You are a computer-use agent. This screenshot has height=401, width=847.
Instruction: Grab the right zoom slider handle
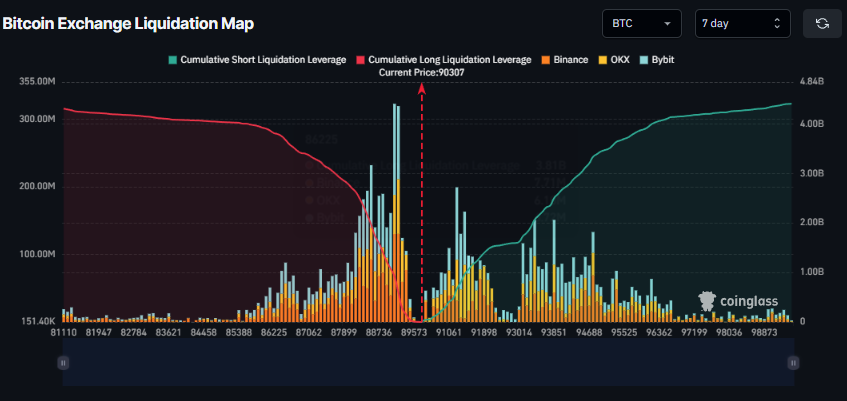[x=793, y=363]
